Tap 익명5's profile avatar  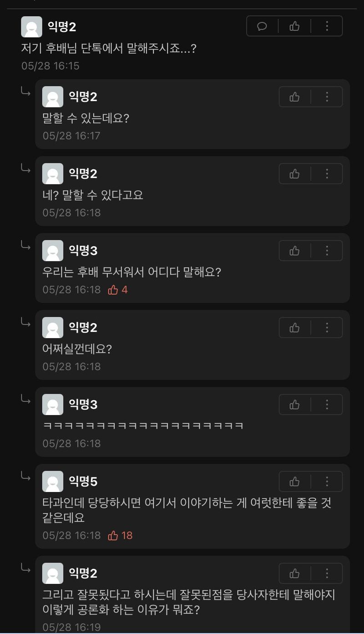coord(53,482)
